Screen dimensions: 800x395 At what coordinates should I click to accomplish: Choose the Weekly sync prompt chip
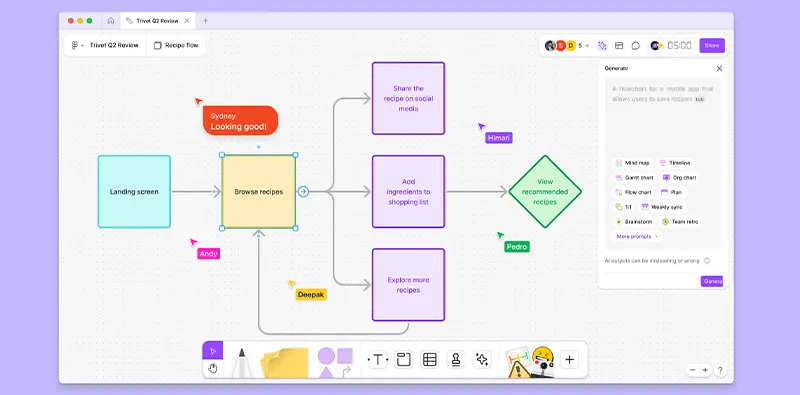(662, 207)
